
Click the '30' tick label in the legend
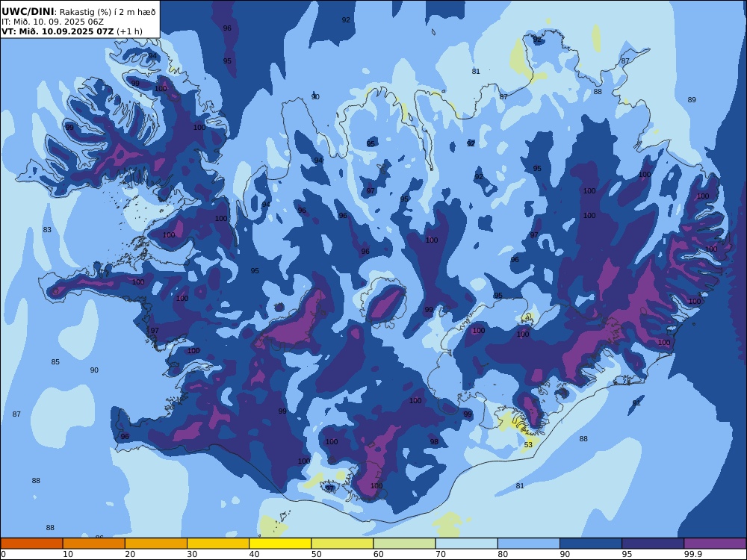pyautogui.click(x=192, y=554)
